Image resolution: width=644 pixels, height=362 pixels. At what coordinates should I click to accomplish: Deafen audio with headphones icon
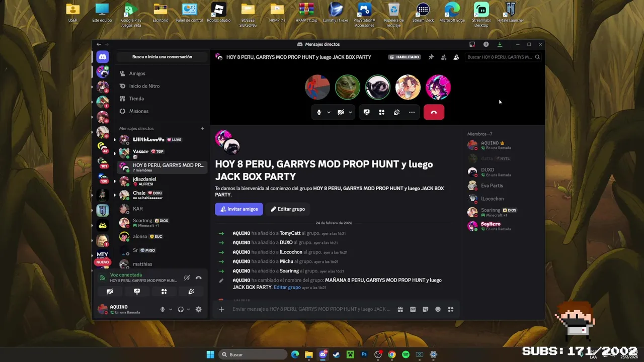pos(181,309)
